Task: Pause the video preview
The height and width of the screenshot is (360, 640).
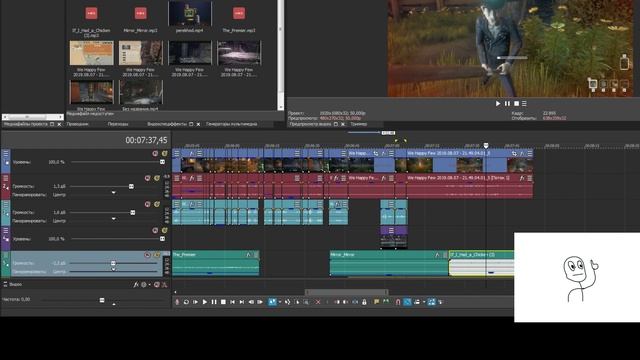Action: tap(507, 104)
